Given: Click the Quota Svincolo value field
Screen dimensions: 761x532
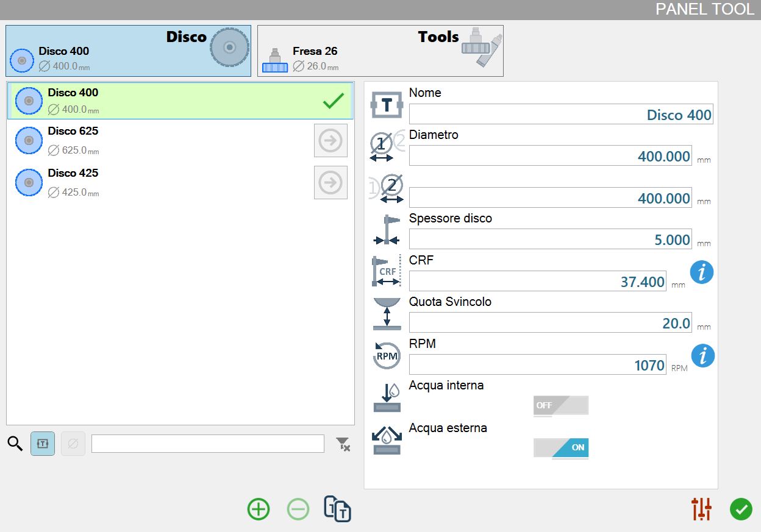Looking at the screenshot, I should 551,323.
